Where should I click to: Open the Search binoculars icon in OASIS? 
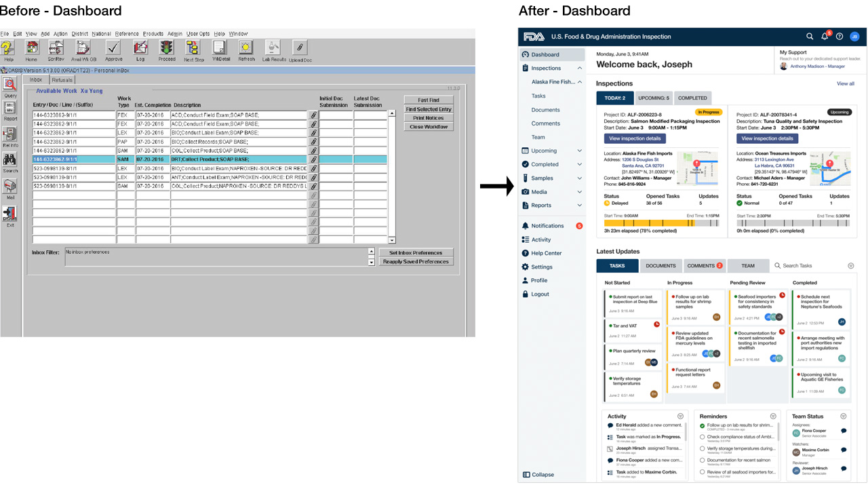point(9,160)
